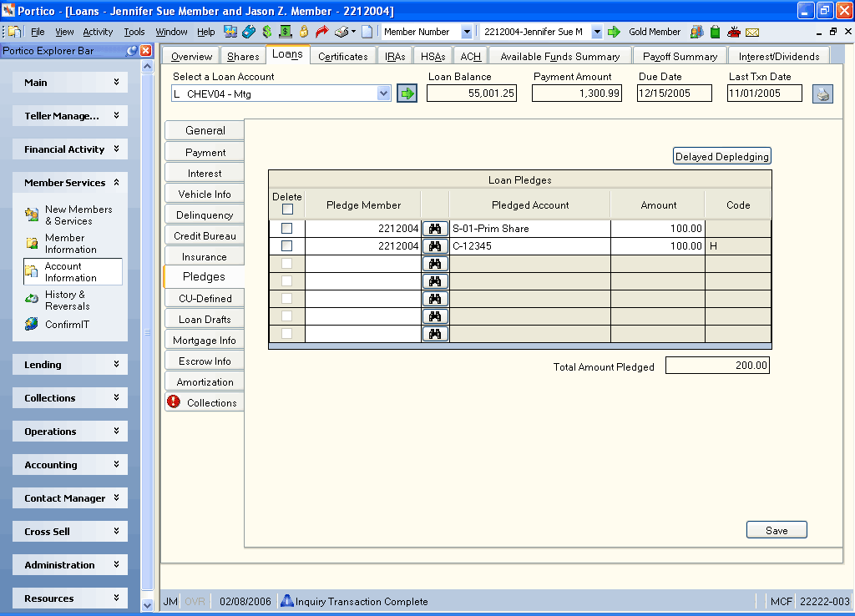
Task: Click the envelope icon in the toolbar
Action: [752, 33]
